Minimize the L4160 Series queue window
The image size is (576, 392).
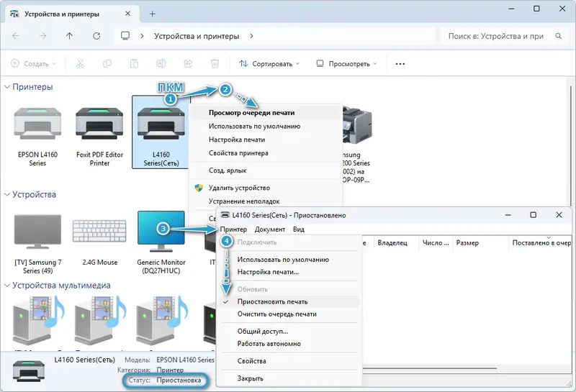pos(508,215)
